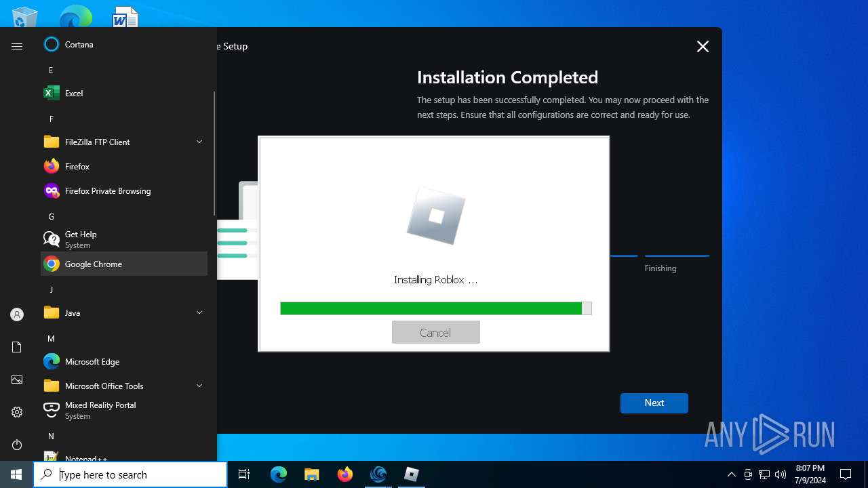This screenshot has height=488, width=868.
Task: Launch Firefox from the Start menu
Action: (124, 166)
